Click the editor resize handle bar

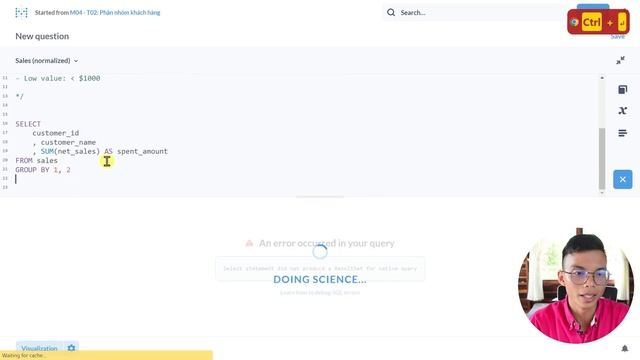[x=320, y=197]
